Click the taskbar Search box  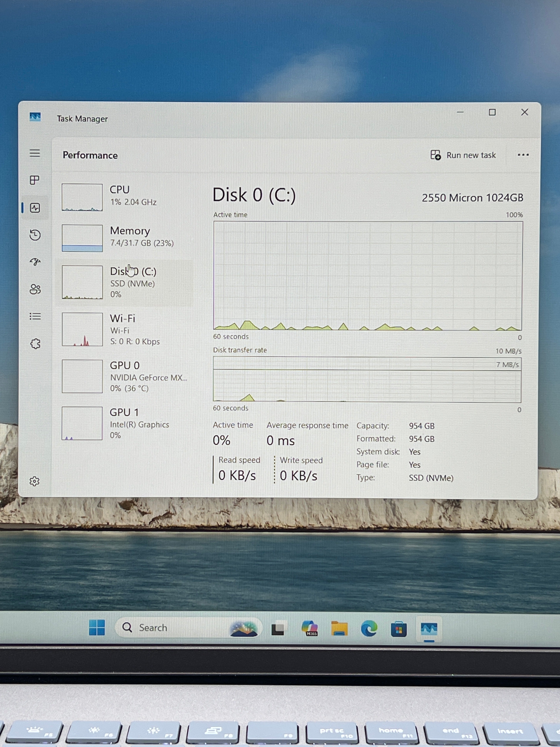(188, 628)
